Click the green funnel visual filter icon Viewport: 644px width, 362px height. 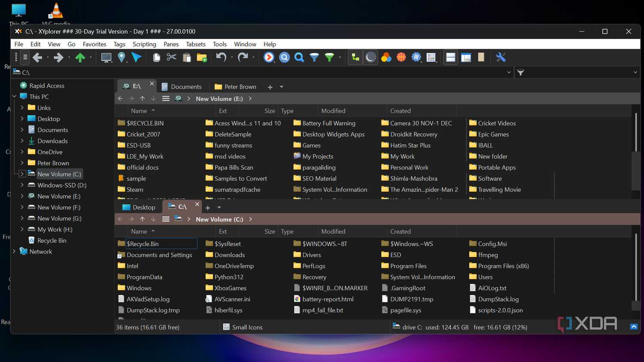coord(329,57)
